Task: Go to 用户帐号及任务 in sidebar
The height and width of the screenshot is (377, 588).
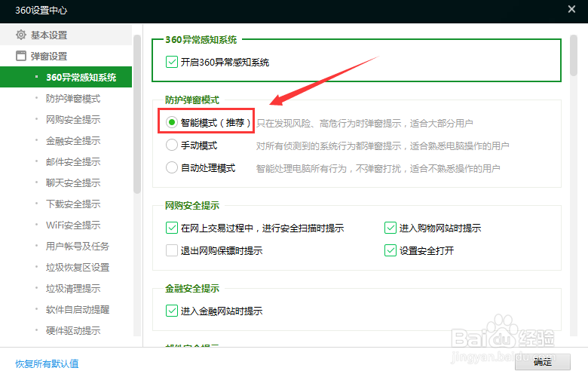Action: (78, 246)
